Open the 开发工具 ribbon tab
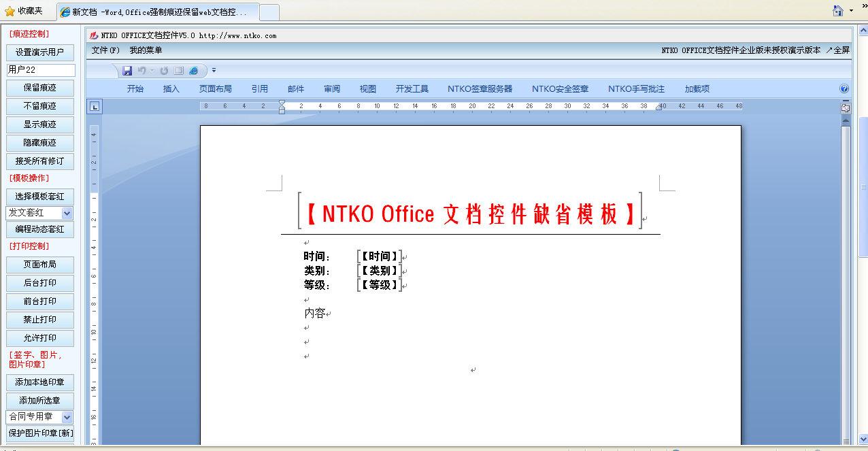The width and height of the screenshot is (868, 451). [x=412, y=88]
